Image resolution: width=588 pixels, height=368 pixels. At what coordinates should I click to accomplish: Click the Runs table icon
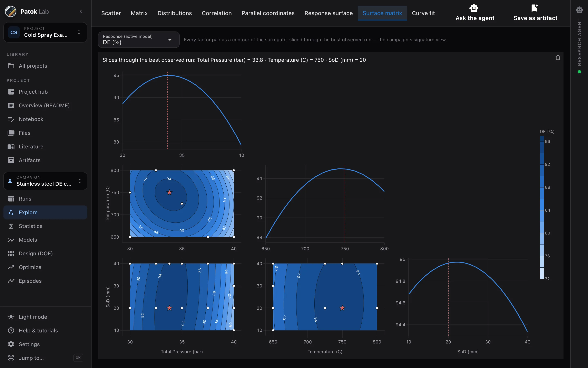coord(11,199)
